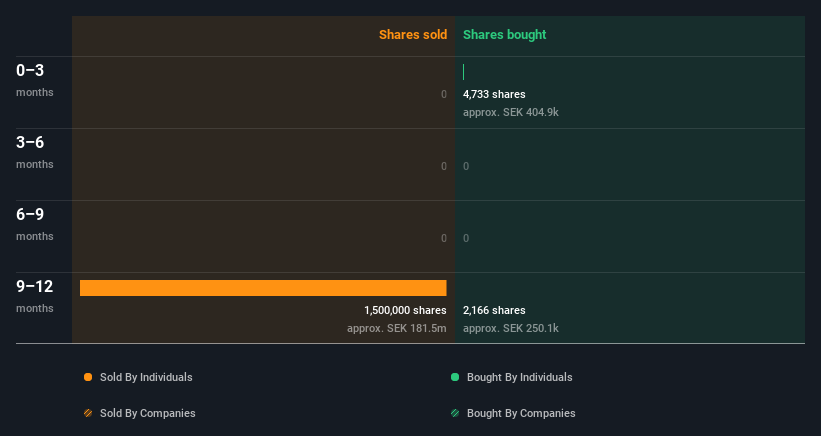The width and height of the screenshot is (821, 436).
Task: Click the green Bought By Individuals legend dot
Action: 455,377
